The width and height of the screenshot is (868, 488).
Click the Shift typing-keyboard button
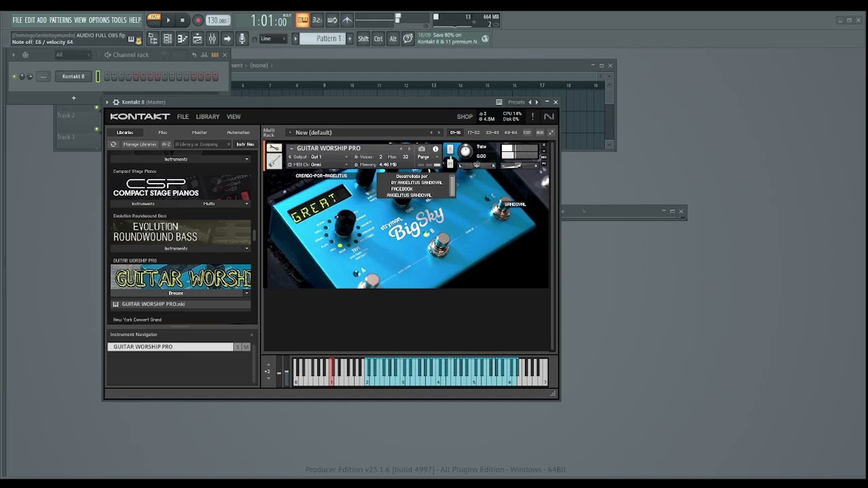click(x=363, y=39)
